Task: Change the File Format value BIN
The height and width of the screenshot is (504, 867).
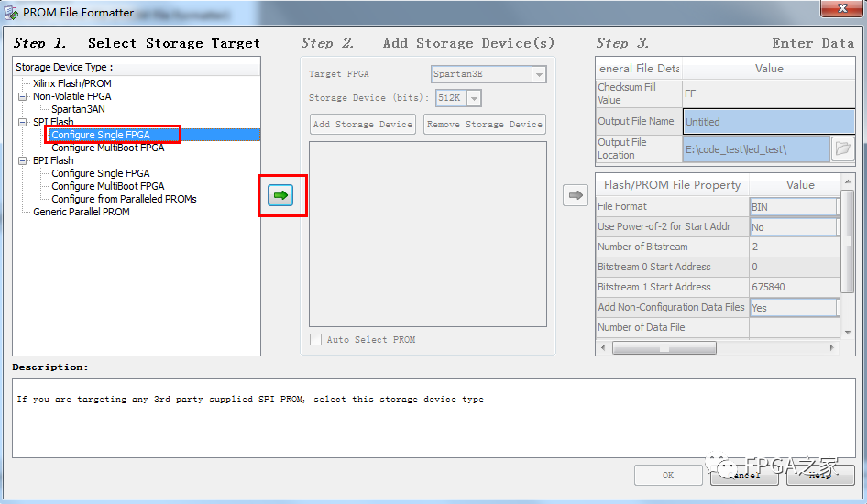Action: 794,207
